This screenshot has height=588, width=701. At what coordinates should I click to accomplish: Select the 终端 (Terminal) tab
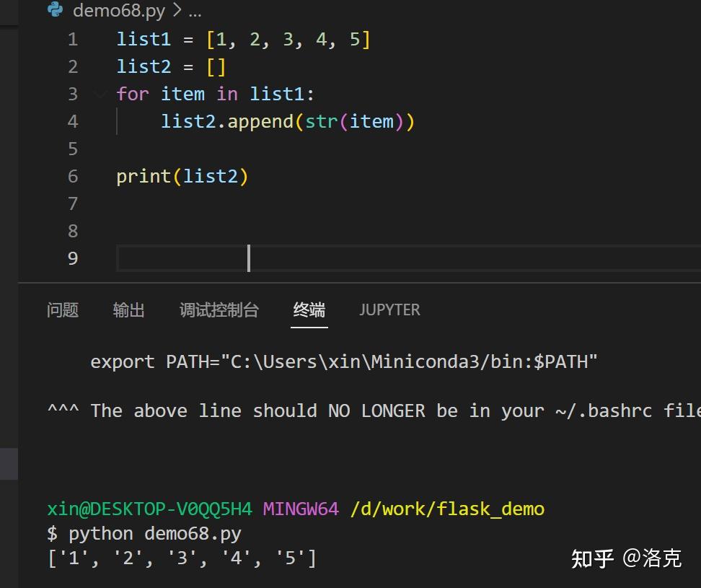click(309, 310)
